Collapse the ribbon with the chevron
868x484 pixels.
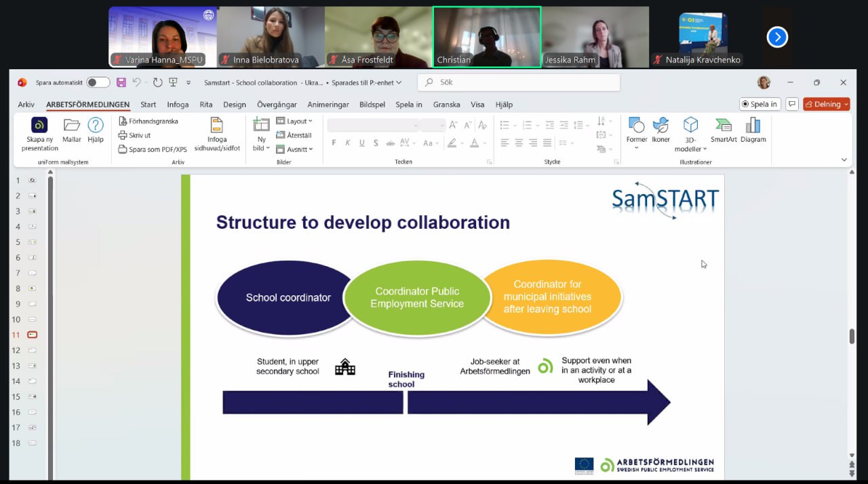(x=844, y=160)
